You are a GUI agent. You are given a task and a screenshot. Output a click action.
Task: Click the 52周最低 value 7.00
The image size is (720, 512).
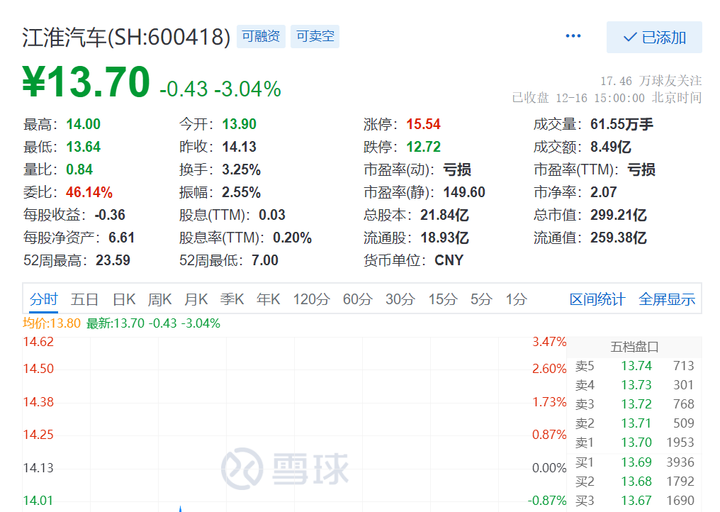[x=265, y=260]
